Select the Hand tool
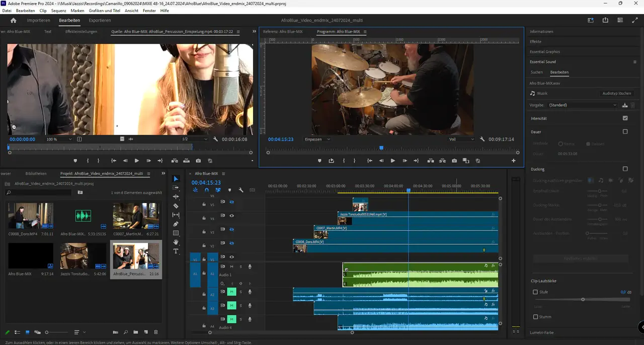 tap(176, 242)
